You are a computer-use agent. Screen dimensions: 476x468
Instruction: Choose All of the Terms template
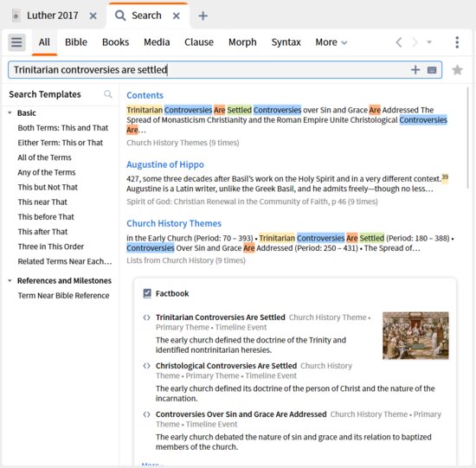[44, 157]
